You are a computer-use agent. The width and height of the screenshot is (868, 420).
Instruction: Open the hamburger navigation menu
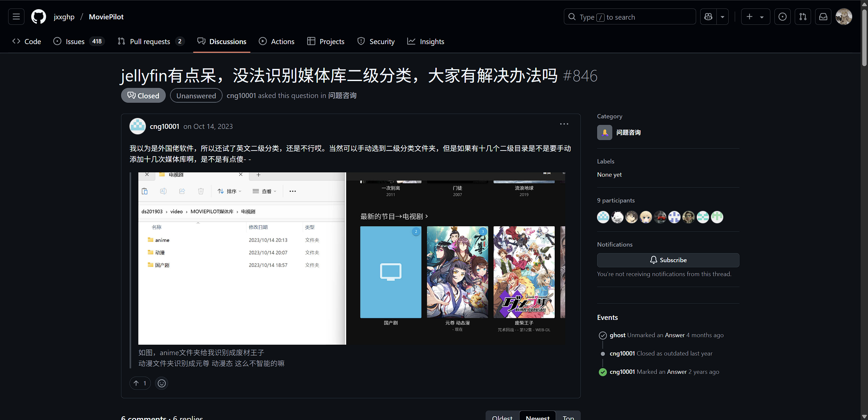click(16, 17)
